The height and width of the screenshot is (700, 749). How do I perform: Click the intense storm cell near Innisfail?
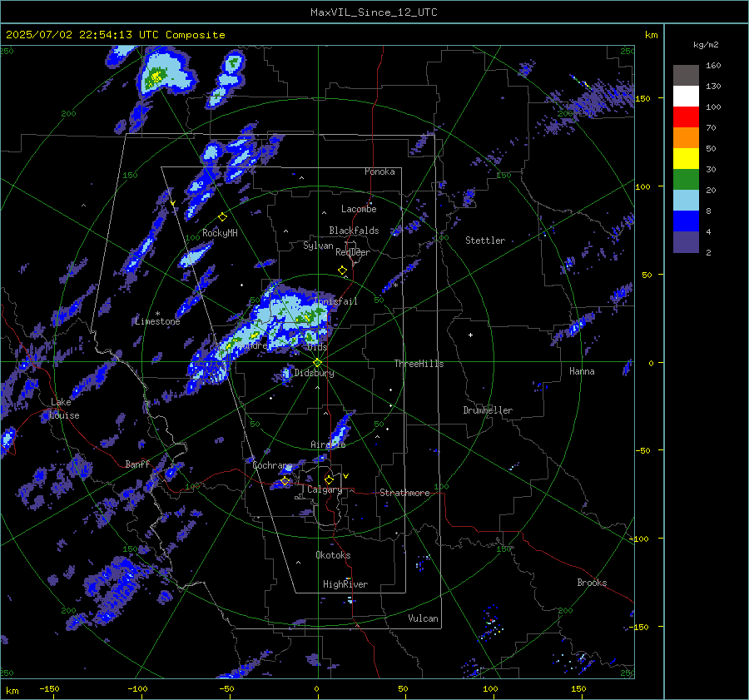tap(305, 317)
